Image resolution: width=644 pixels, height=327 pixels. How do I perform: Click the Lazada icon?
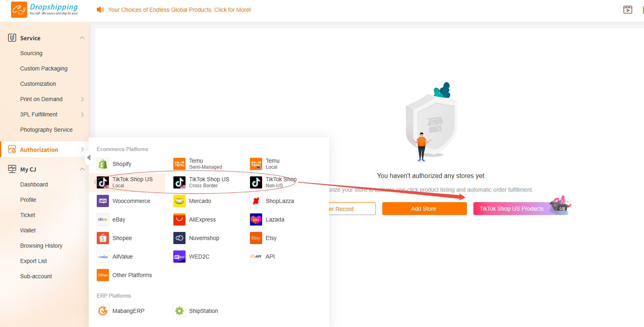(x=256, y=219)
